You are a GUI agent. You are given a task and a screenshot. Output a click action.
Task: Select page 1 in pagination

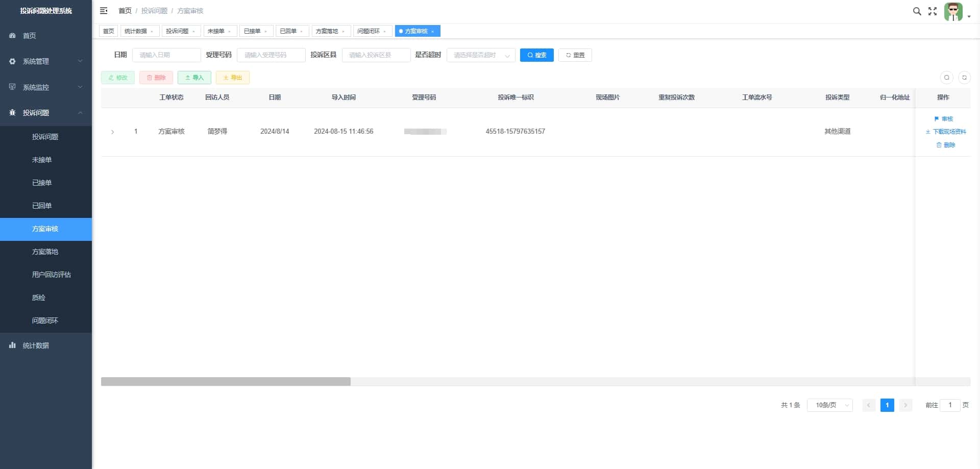click(x=887, y=405)
